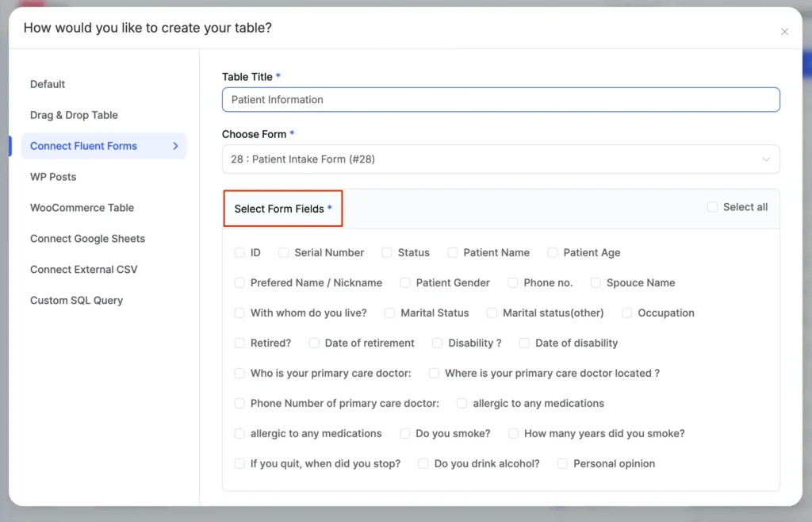Open the Choose Form dropdown
This screenshot has width=812, height=522.
click(500, 159)
